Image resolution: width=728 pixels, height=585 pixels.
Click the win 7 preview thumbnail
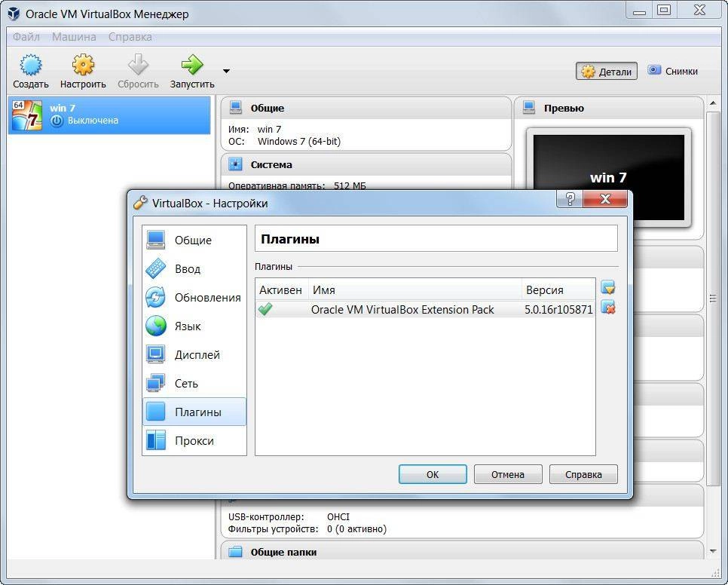coord(609,177)
